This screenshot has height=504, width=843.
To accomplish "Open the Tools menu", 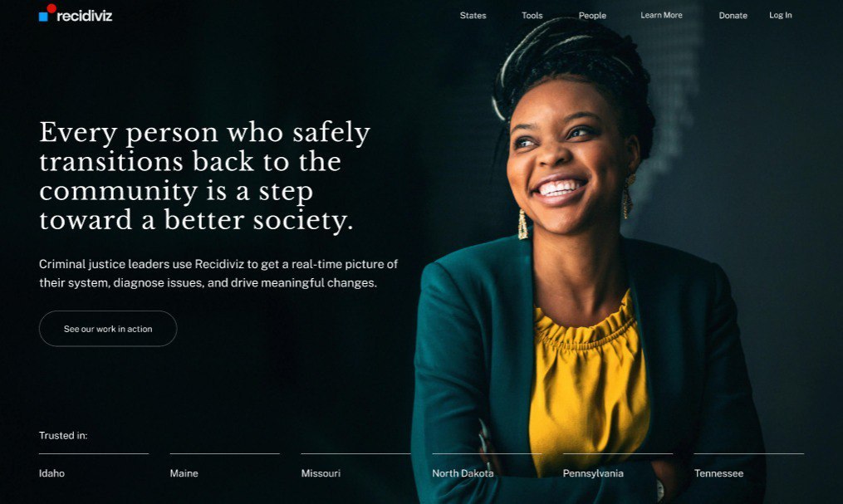I will pos(532,16).
